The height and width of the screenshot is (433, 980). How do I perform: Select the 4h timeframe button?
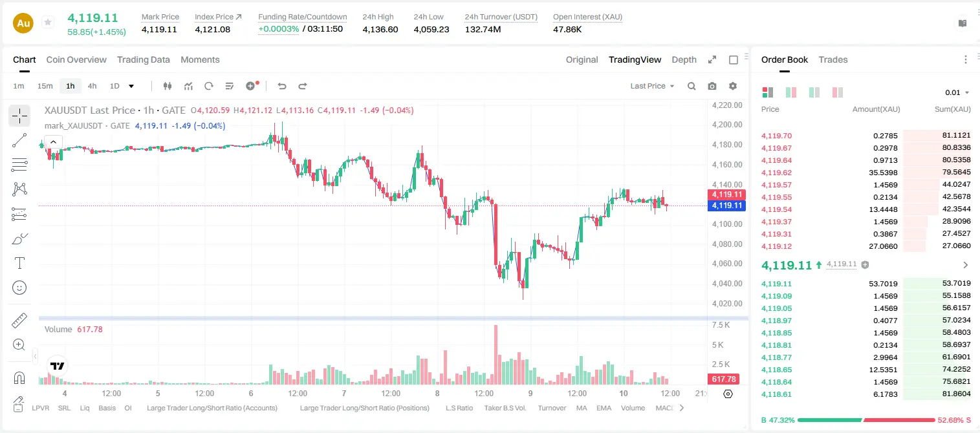[x=92, y=86]
